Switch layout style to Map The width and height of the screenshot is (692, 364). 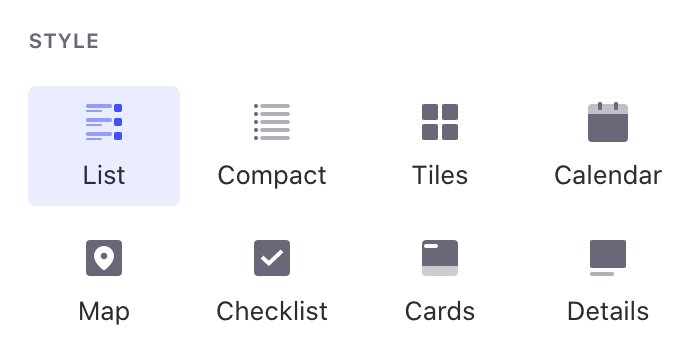coord(104,281)
